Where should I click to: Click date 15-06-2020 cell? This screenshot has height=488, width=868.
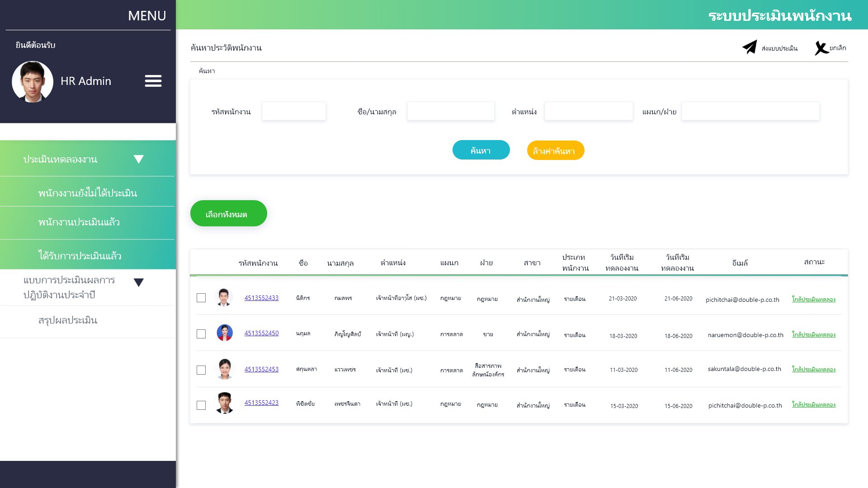click(678, 406)
